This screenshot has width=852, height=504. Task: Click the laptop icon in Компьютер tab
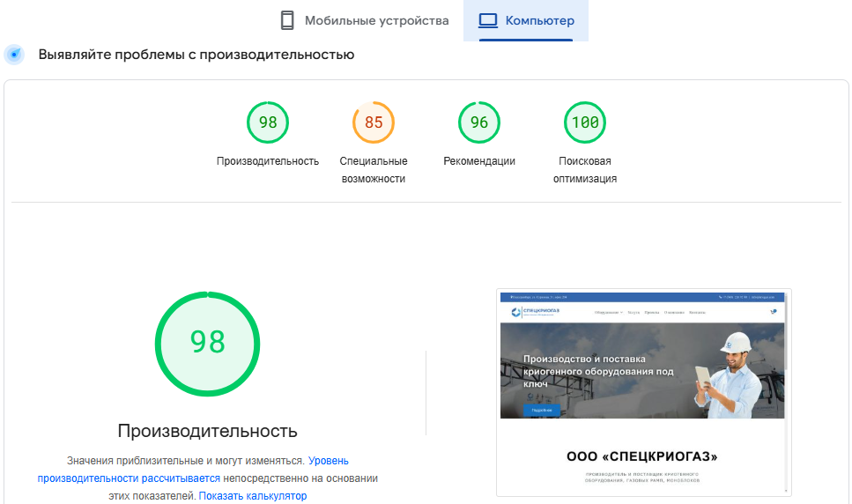pos(488,20)
